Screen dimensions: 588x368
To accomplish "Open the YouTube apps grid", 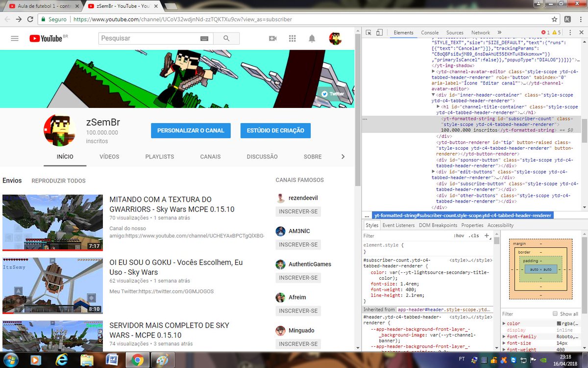I will pyautogui.click(x=293, y=38).
